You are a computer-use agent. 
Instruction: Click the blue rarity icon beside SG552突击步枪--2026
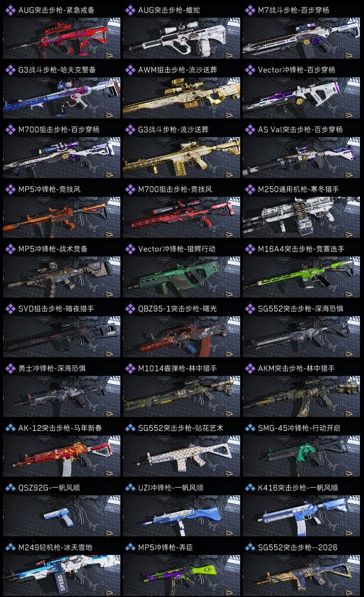click(x=250, y=547)
